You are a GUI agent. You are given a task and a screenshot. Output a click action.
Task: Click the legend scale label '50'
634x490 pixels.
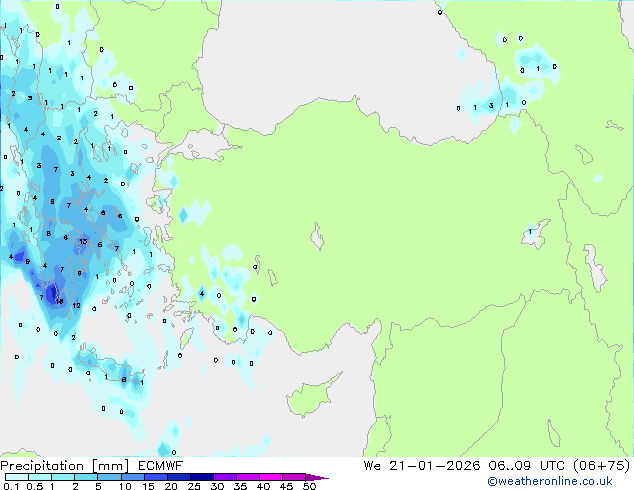click(x=309, y=486)
